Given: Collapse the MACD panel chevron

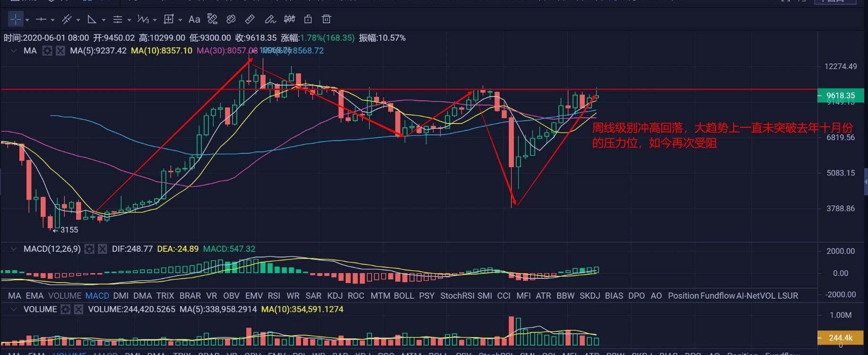Looking at the screenshot, I should (x=14, y=249).
